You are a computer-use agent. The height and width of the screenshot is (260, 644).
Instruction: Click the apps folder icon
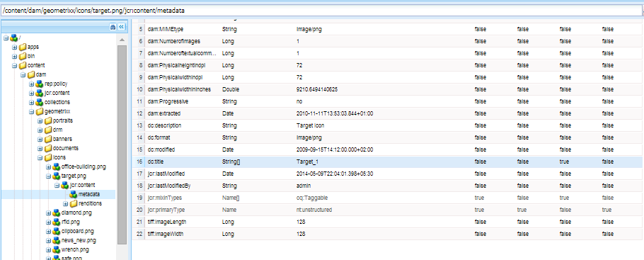(23, 47)
